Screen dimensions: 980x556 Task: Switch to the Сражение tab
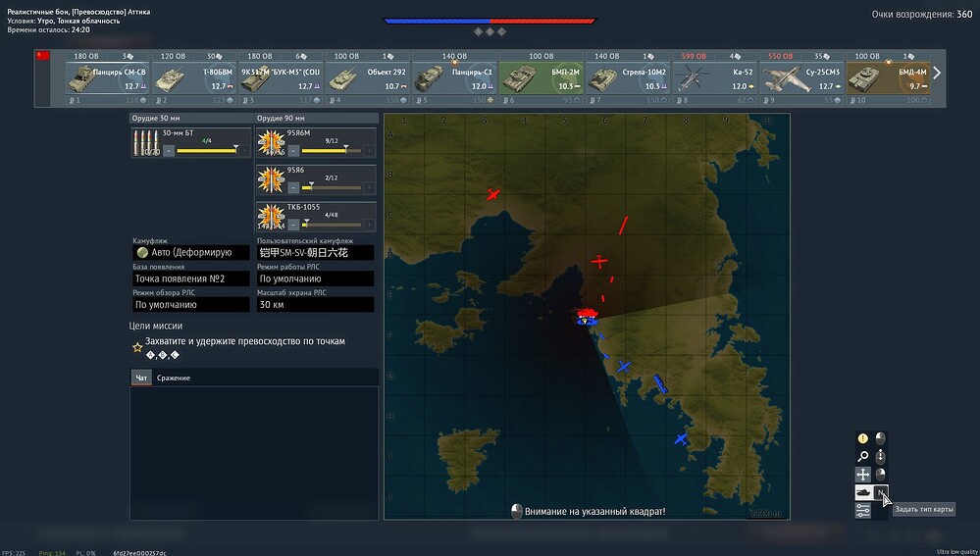click(173, 378)
